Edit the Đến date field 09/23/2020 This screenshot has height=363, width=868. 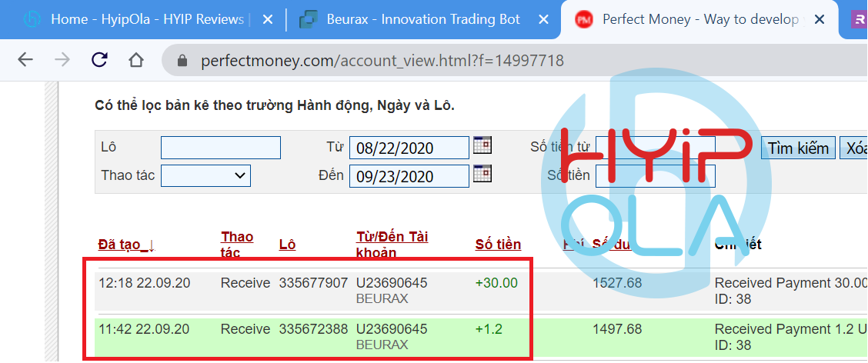[x=409, y=176]
